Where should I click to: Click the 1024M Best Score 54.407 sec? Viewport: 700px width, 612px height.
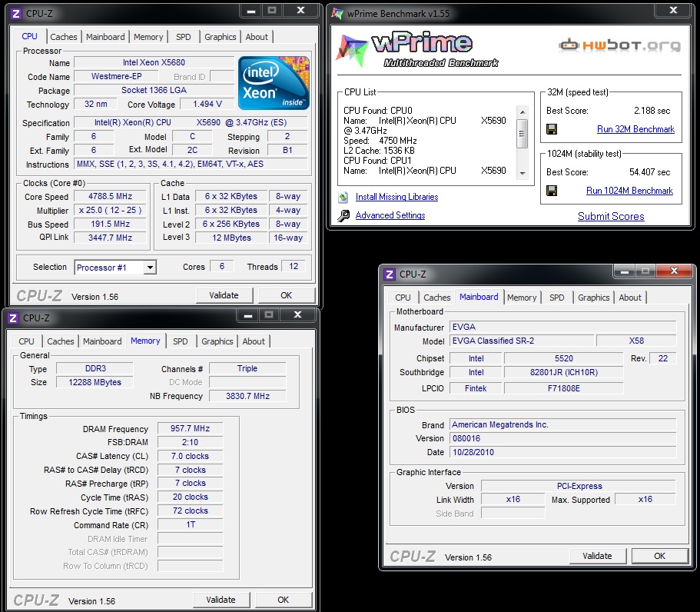[649, 172]
